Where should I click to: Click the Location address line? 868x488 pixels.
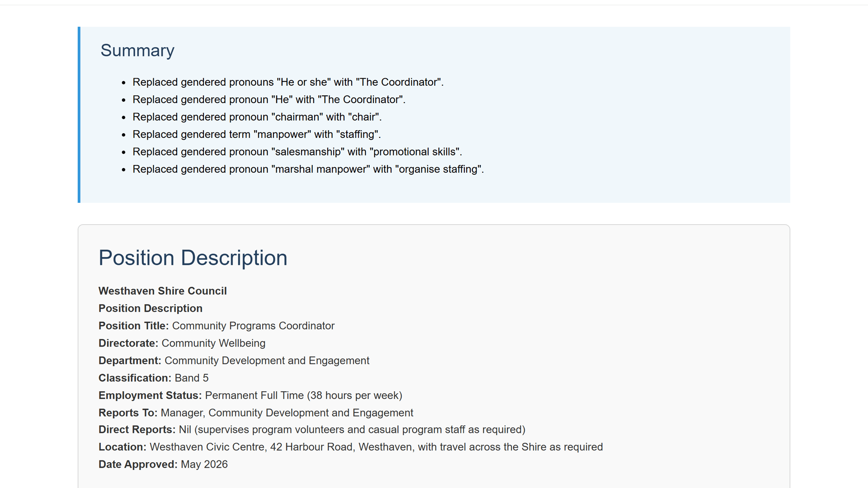coord(351,447)
